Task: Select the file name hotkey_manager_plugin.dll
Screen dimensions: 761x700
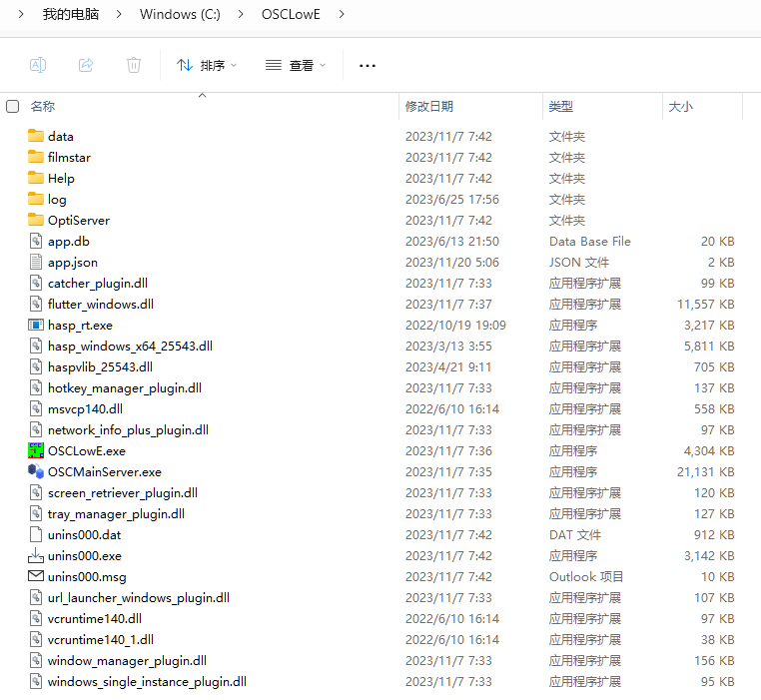Action: (125, 387)
